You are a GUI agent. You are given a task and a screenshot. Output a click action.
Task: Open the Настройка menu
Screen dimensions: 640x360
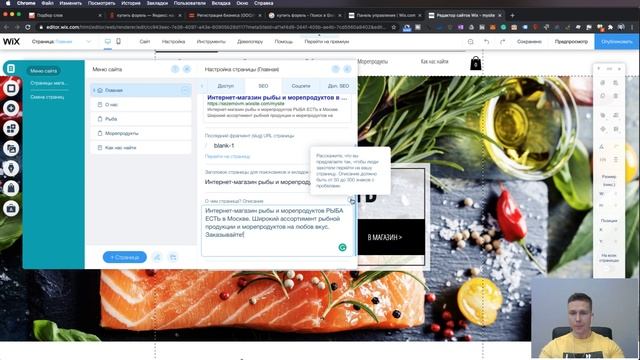[x=173, y=42]
